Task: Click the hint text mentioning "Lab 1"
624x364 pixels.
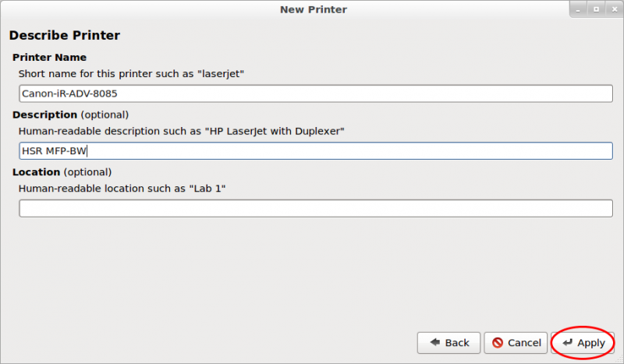Action: click(122, 189)
